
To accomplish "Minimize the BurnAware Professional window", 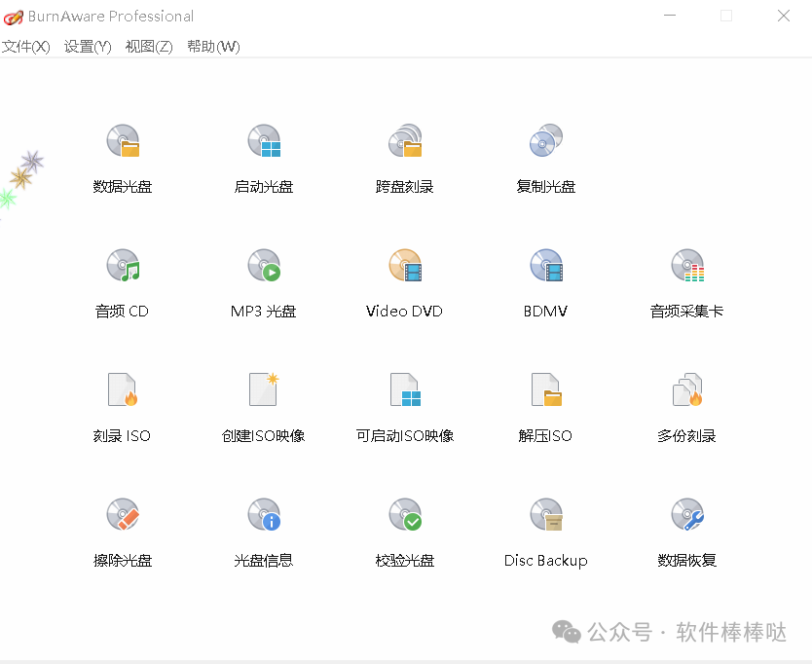I will coord(670,16).
